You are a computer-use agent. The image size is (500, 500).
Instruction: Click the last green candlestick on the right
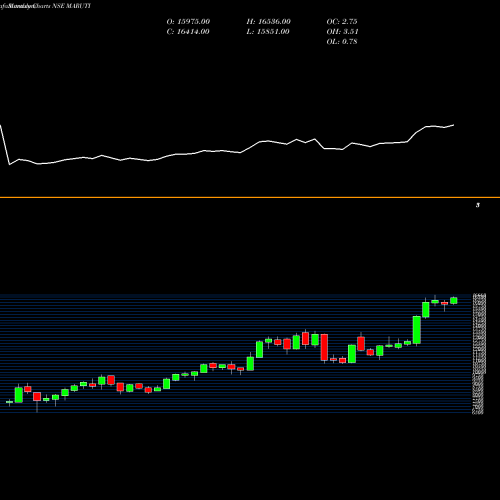454,300
